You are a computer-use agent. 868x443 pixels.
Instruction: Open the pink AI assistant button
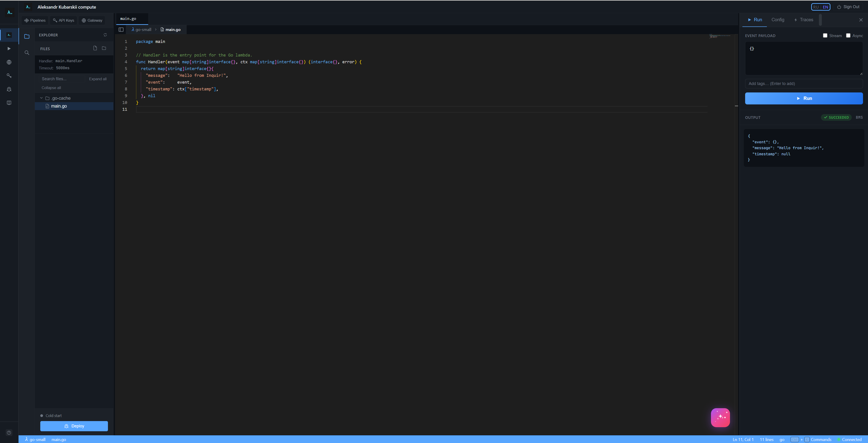[720, 417]
